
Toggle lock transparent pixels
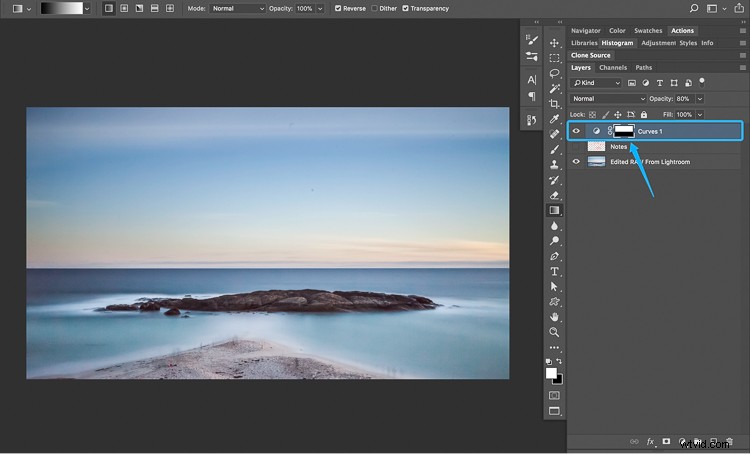(592, 115)
